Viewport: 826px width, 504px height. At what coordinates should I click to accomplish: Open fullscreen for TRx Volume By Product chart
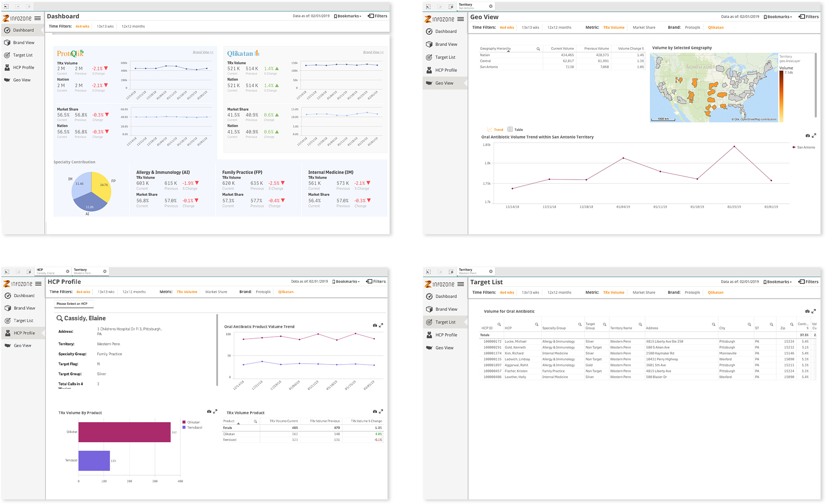point(215,412)
